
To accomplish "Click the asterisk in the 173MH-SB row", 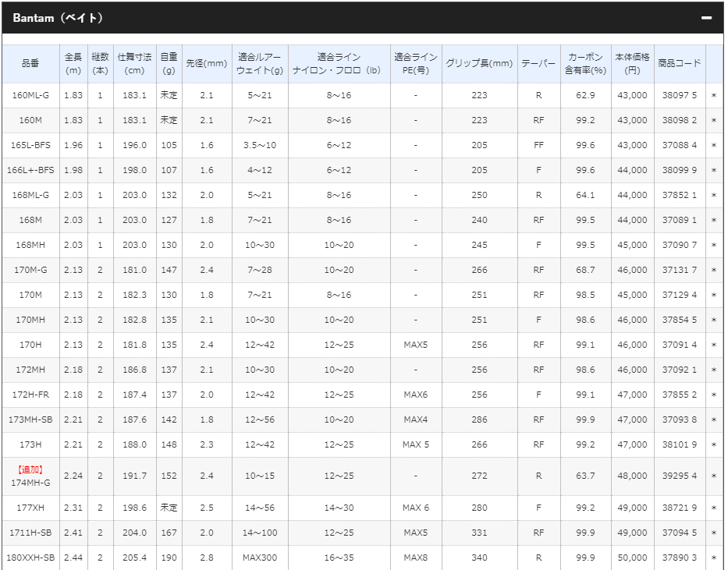I will (713, 420).
